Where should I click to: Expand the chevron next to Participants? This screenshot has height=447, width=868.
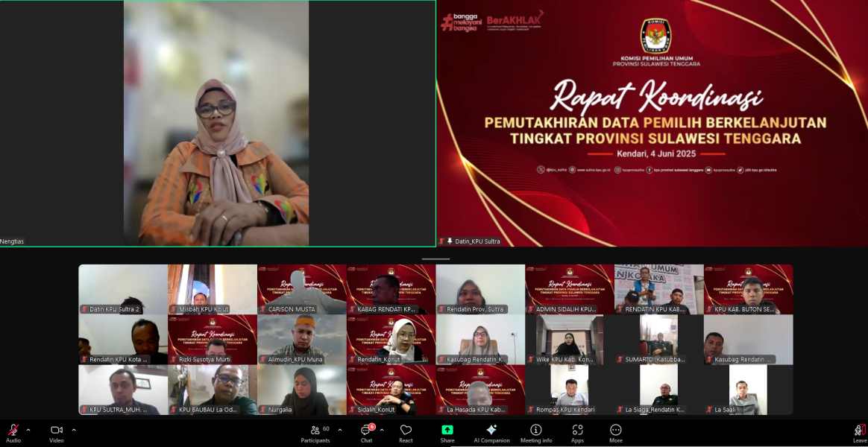pyautogui.click(x=340, y=430)
